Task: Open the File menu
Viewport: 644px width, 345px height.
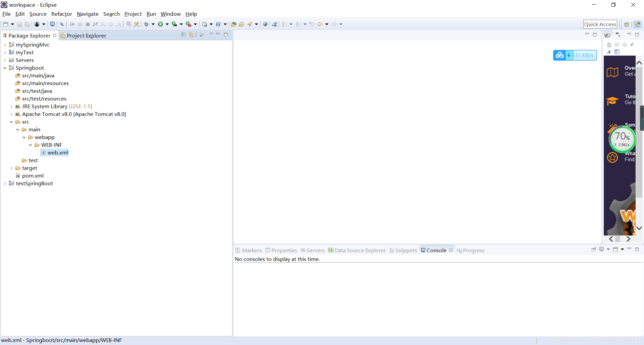Action: tap(6, 14)
